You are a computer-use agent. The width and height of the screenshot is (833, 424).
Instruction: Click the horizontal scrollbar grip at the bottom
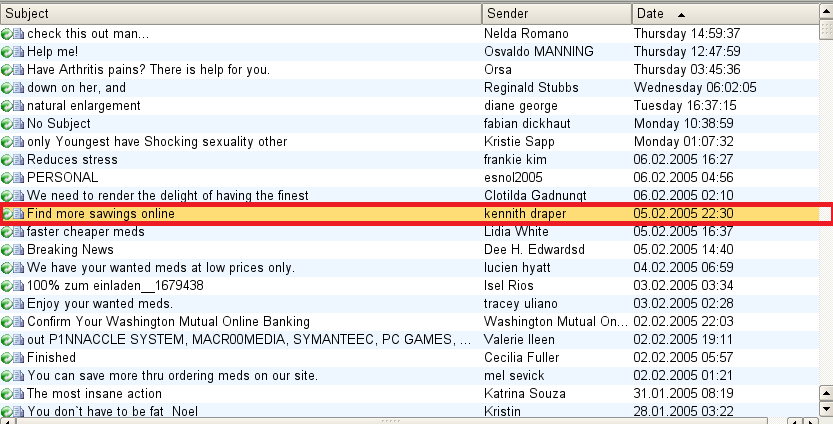click(x=416, y=421)
